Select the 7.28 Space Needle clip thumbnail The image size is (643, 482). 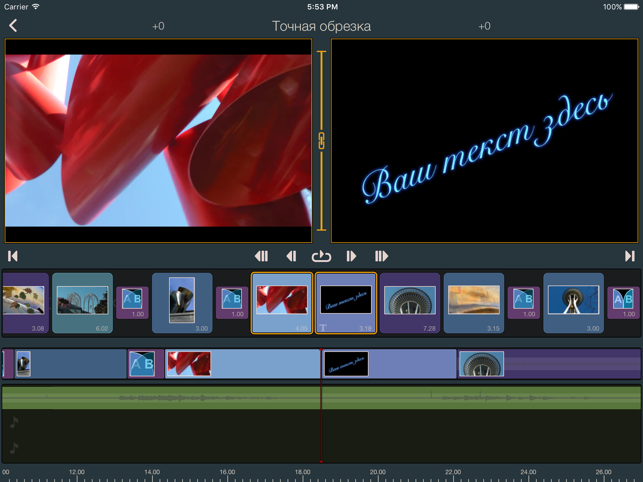[410, 302]
